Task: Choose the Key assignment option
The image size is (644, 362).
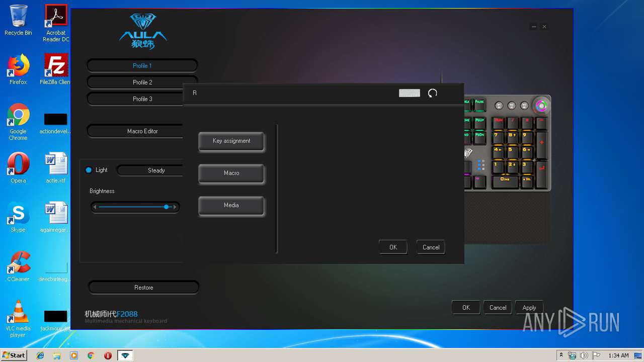Action: click(231, 141)
